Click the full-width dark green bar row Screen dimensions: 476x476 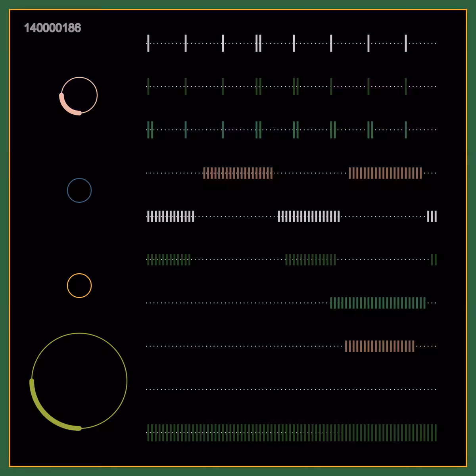point(292,433)
